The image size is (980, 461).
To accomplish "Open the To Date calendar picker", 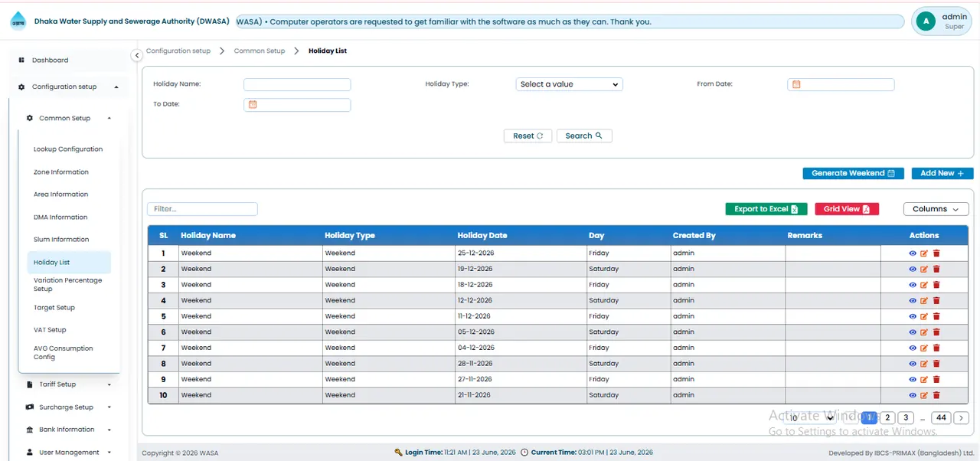I will tap(253, 105).
